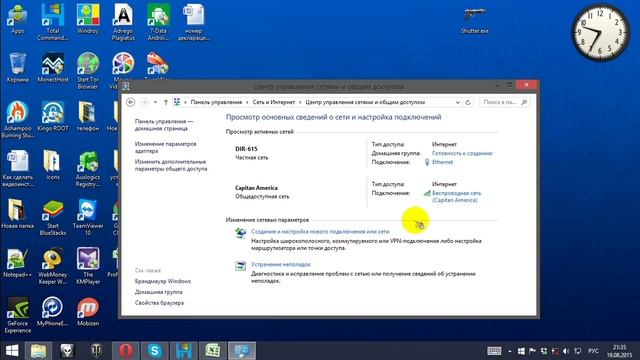Open Auslogics Registry desktop shortcut
This screenshot has width=640, height=360.
(88, 169)
